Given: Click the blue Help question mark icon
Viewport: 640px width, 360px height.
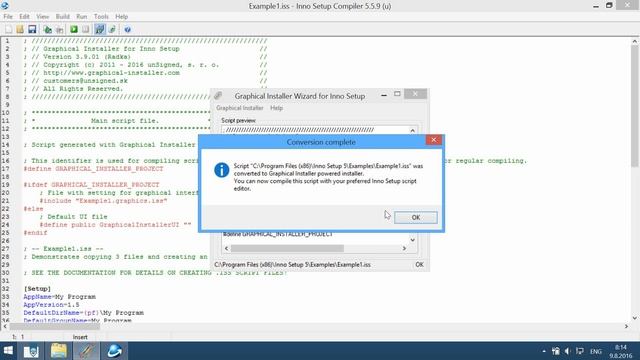Looking at the screenshot, I should coord(127,29).
